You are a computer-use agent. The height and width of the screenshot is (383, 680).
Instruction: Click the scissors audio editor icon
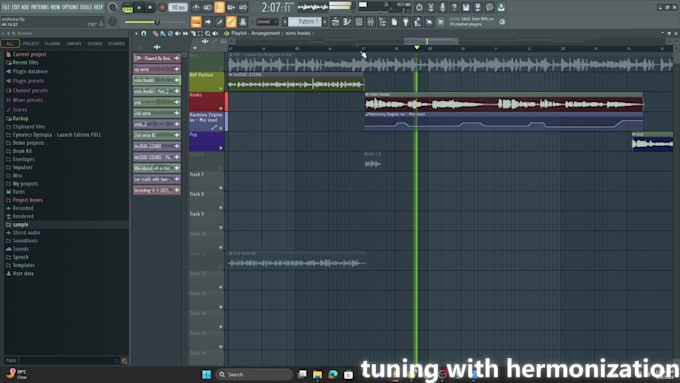pos(431,7)
